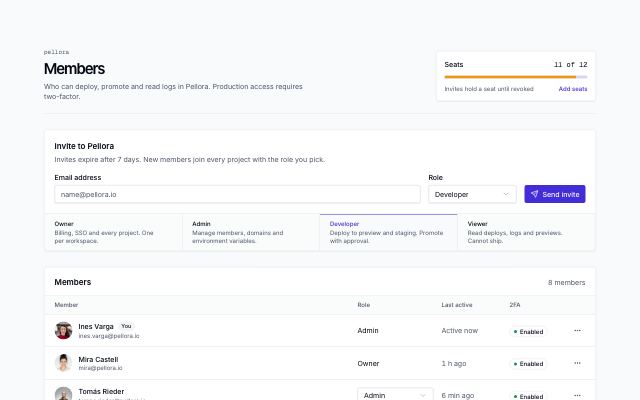This screenshot has height=400, width=640.
Task: Click the 2FA Enabled badge for Ines Varga
Action: 528,331
